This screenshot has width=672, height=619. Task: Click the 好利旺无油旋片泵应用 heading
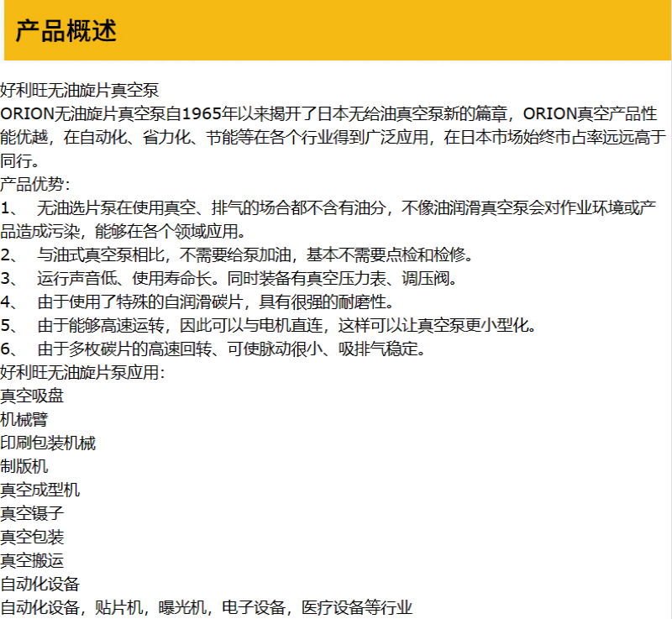click(82, 372)
